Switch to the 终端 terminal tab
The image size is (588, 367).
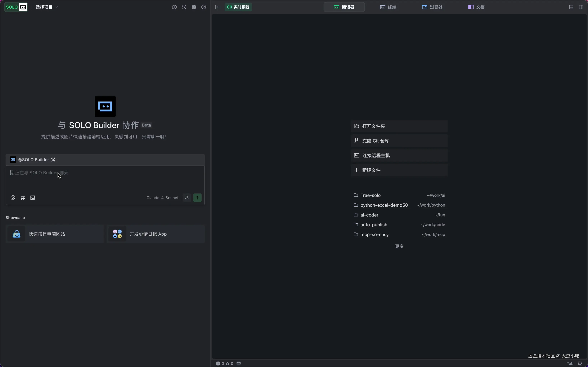(x=388, y=7)
